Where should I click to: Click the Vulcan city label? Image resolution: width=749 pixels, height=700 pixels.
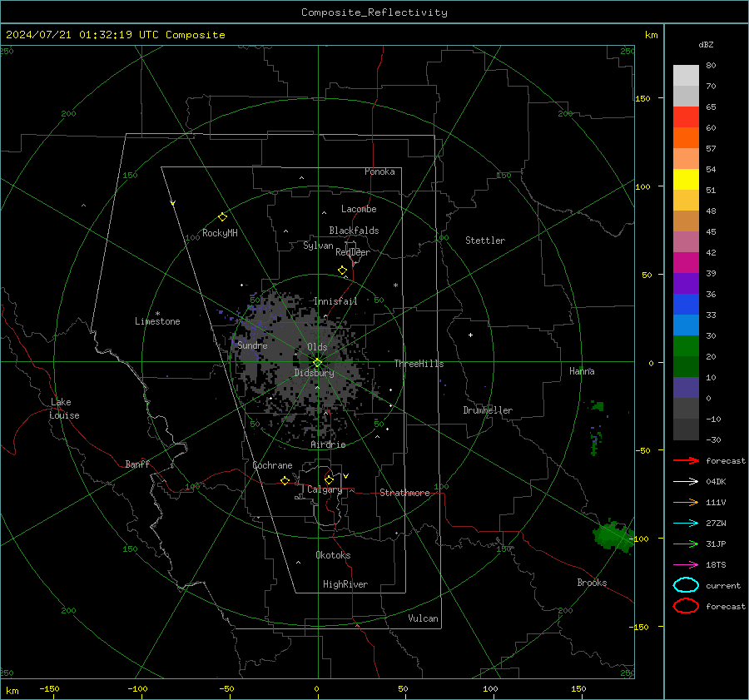(424, 618)
